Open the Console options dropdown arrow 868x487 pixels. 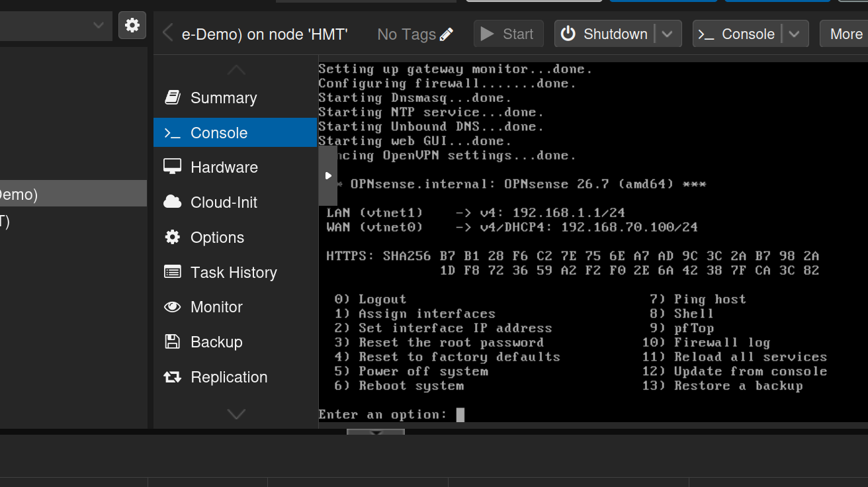pyautogui.click(x=795, y=34)
